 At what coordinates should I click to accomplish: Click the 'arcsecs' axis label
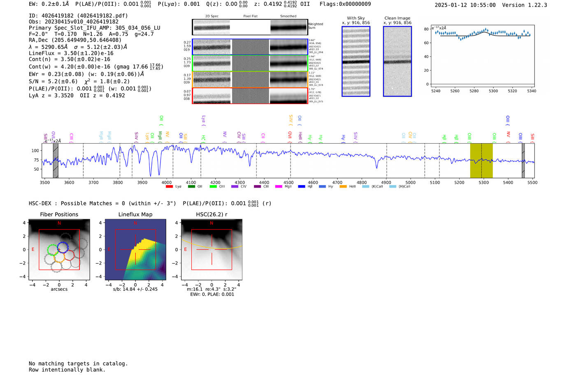click(x=59, y=289)
